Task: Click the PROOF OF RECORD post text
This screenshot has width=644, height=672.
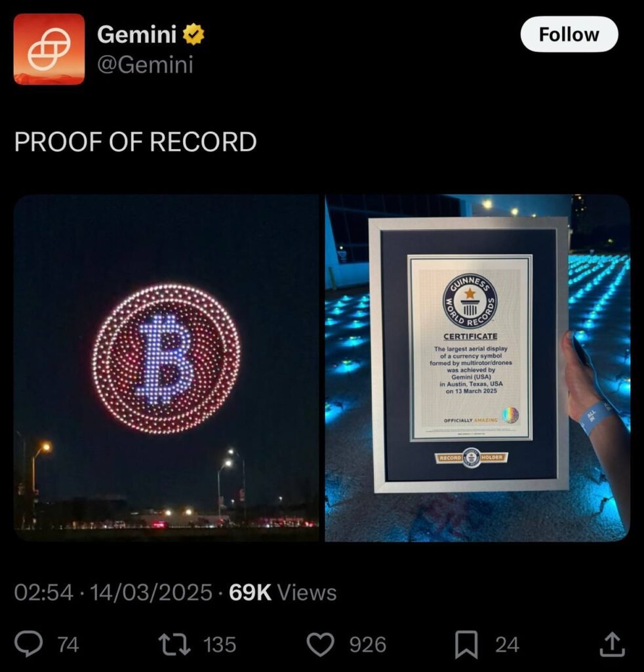Action: 135,142
